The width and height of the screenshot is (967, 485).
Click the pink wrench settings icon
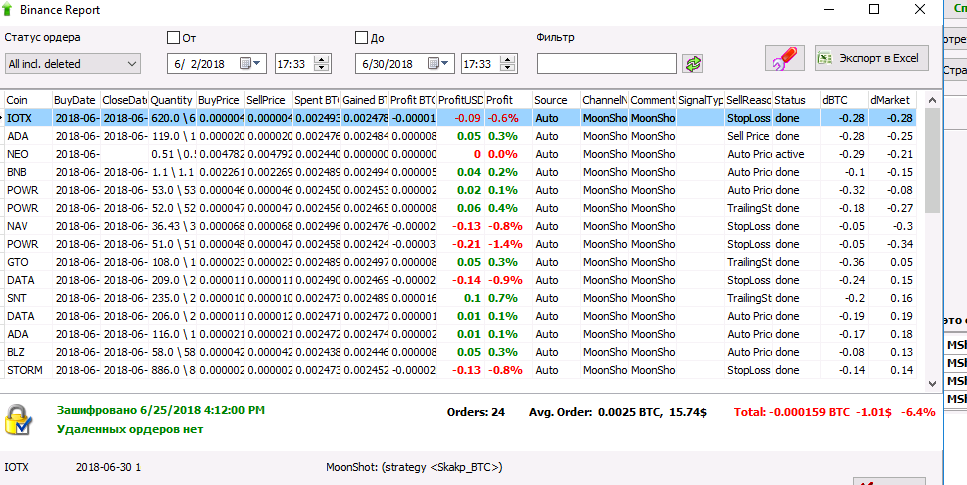(784, 59)
